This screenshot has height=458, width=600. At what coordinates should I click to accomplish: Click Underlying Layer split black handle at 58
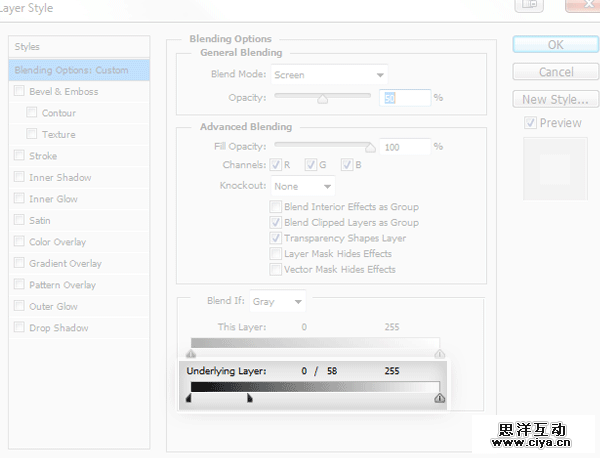249,398
